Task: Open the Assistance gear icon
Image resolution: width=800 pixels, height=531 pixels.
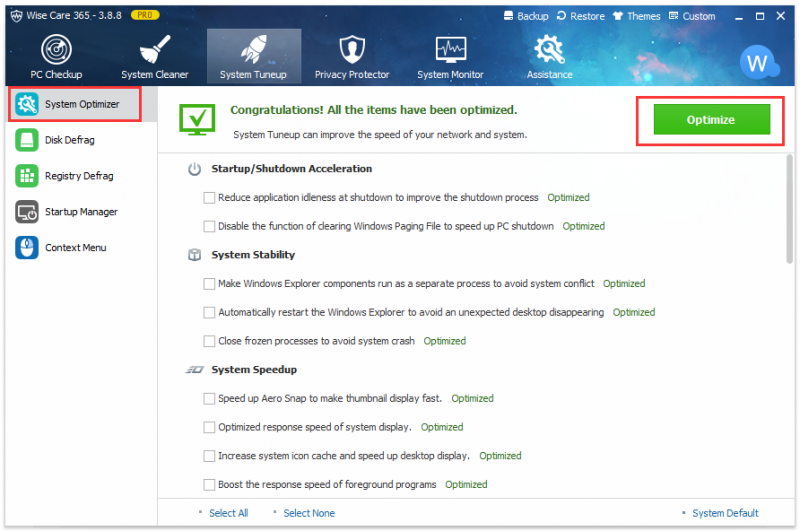Action: coord(549,49)
